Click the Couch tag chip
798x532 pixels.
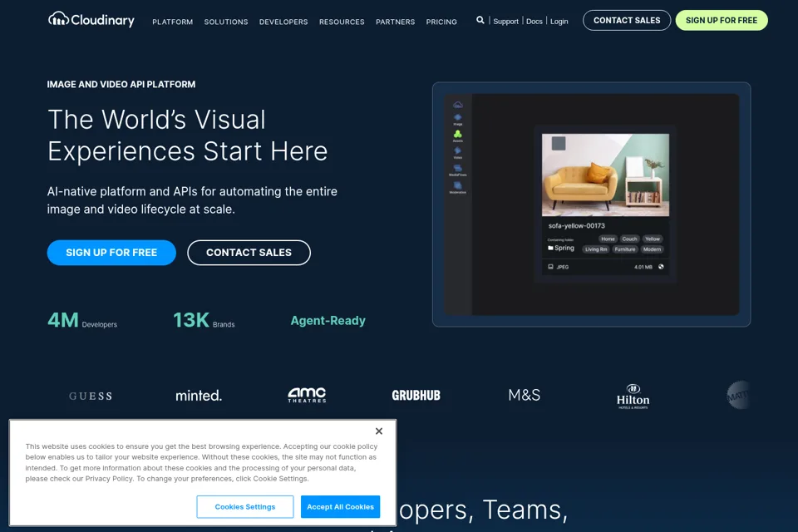click(x=629, y=239)
